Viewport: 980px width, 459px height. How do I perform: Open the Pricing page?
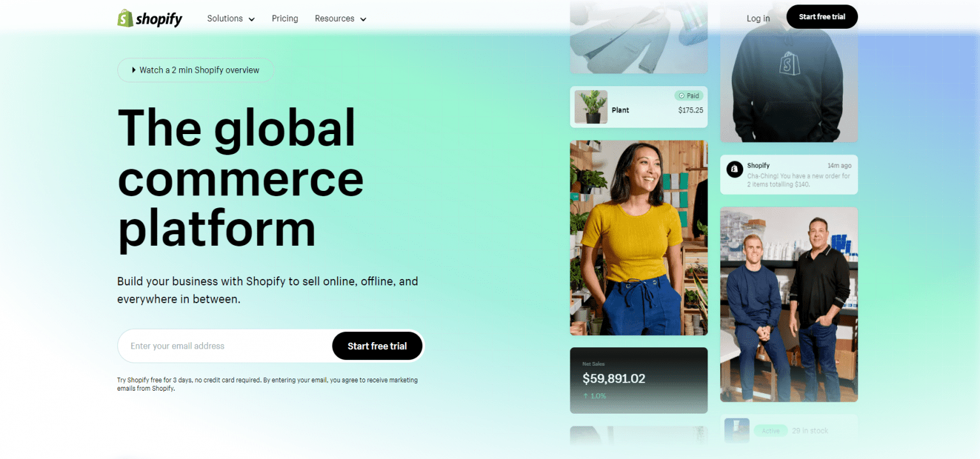click(x=285, y=19)
